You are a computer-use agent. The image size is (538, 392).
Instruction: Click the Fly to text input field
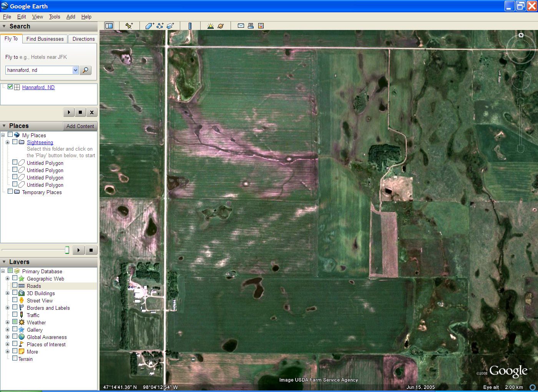click(x=39, y=70)
